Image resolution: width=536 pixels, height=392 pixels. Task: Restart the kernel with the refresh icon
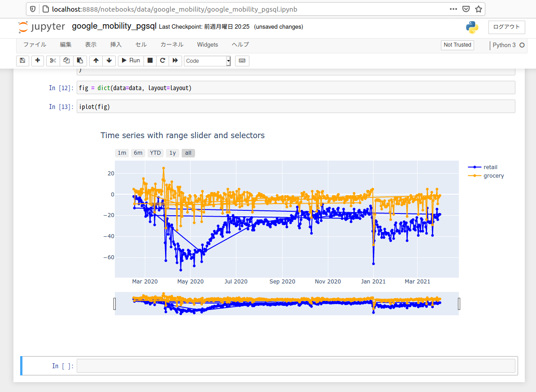click(162, 61)
